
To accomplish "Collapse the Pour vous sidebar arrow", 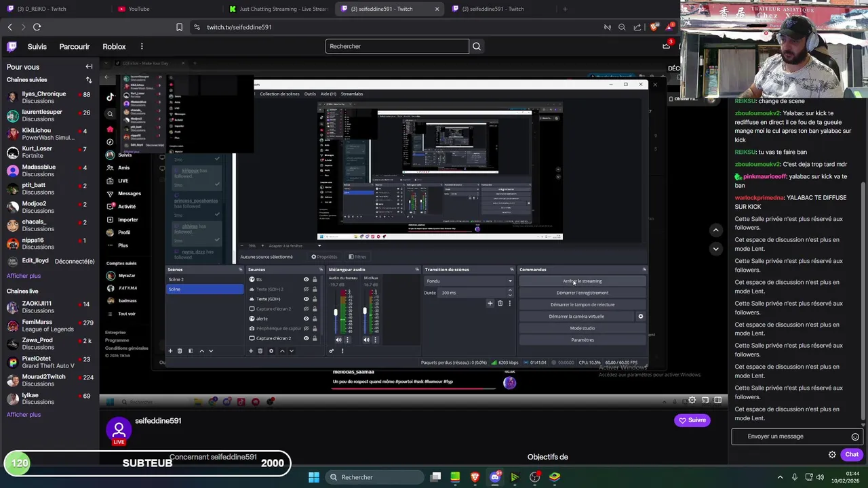I will [x=89, y=66].
